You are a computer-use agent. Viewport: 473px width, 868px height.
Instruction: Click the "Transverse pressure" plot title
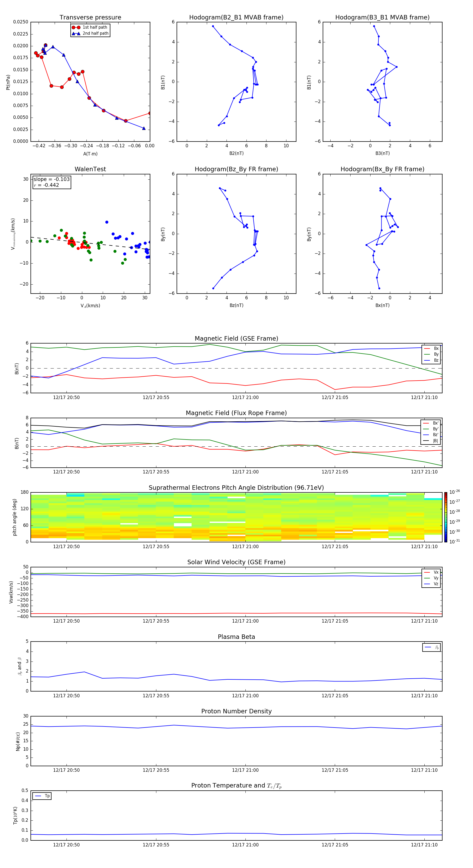(90, 18)
